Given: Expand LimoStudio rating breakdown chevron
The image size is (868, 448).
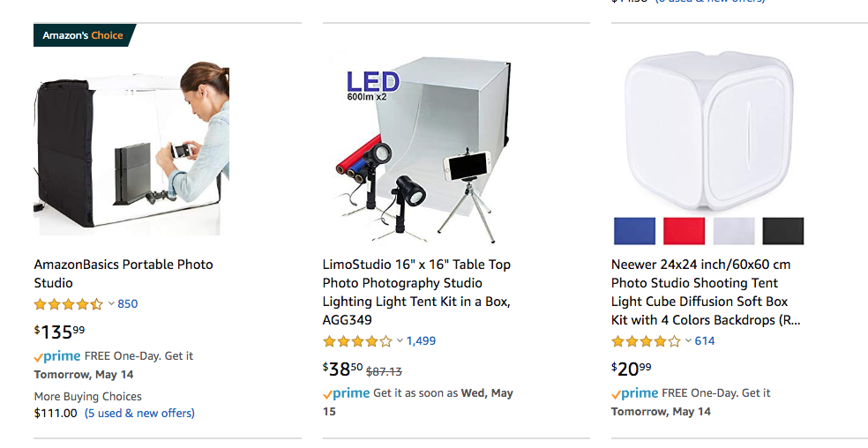Looking at the screenshot, I should 400,341.
